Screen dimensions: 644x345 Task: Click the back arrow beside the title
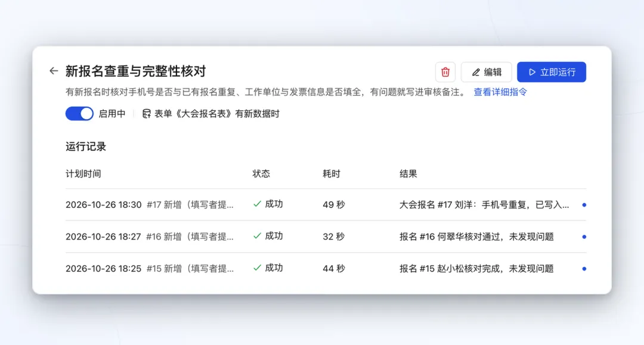54,71
